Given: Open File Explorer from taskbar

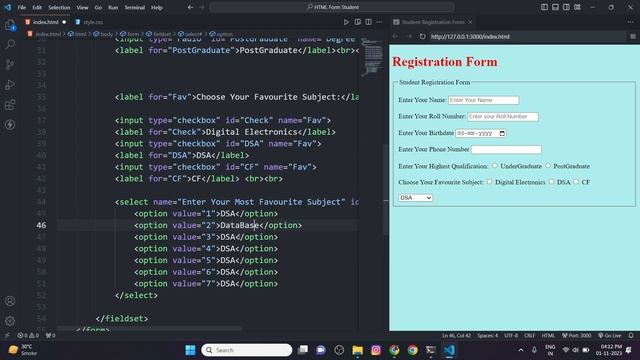Looking at the screenshot, I should (x=357, y=350).
